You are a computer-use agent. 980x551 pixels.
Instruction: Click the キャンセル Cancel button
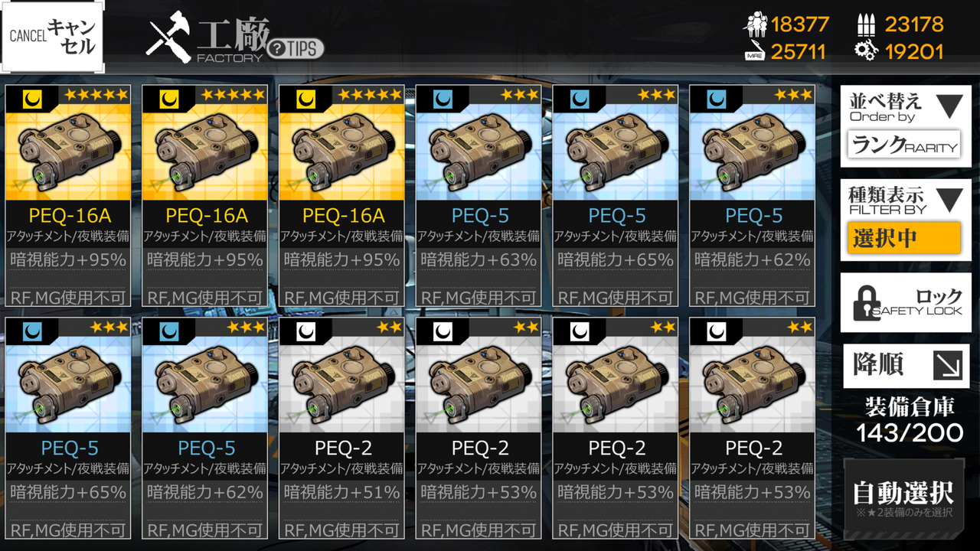pos(53,37)
